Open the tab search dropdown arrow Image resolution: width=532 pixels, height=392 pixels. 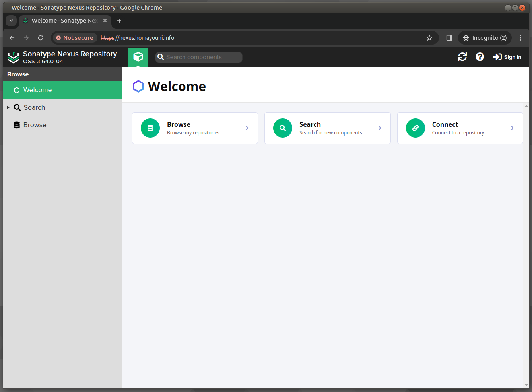(x=11, y=21)
